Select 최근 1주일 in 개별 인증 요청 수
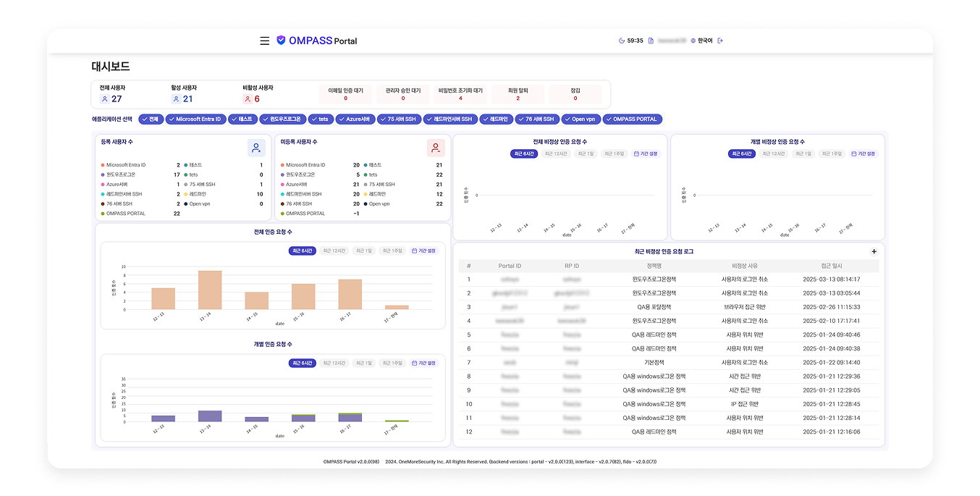980x496 pixels. (x=392, y=363)
